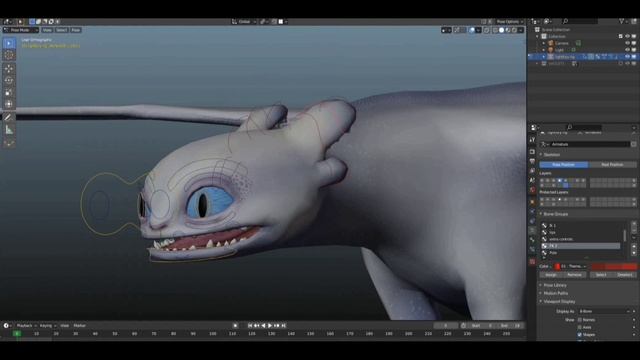Open the outliner filter funnel menu

(622, 21)
